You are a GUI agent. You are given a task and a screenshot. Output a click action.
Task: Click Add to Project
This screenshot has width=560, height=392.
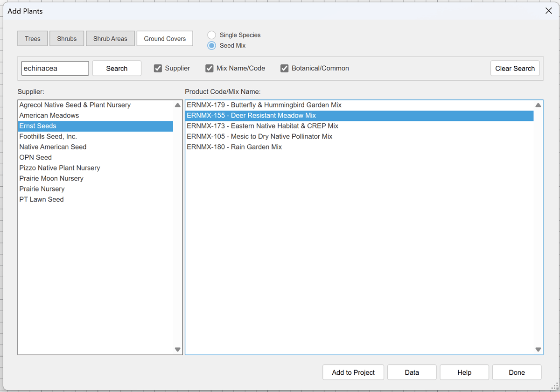(x=353, y=372)
